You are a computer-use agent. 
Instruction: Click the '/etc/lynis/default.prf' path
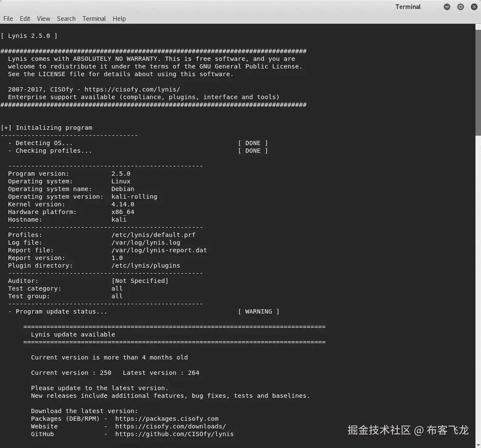click(154, 235)
